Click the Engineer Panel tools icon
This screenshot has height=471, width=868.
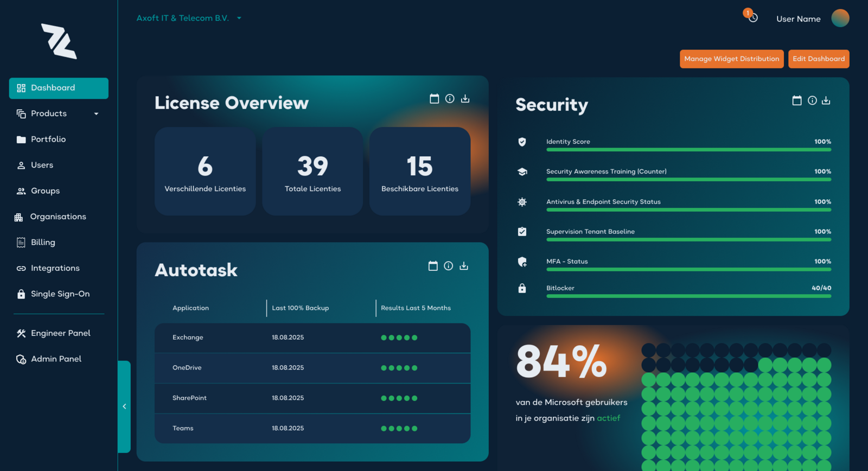point(21,333)
